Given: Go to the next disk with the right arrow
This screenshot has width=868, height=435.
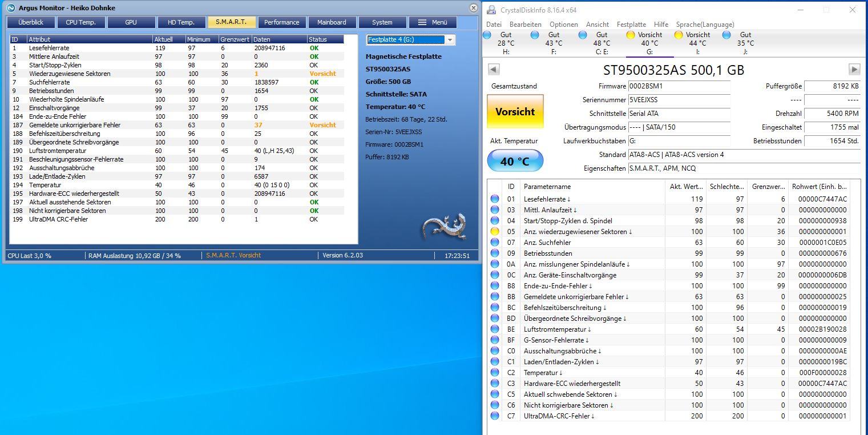Looking at the screenshot, I should click(x=854, y=69).
